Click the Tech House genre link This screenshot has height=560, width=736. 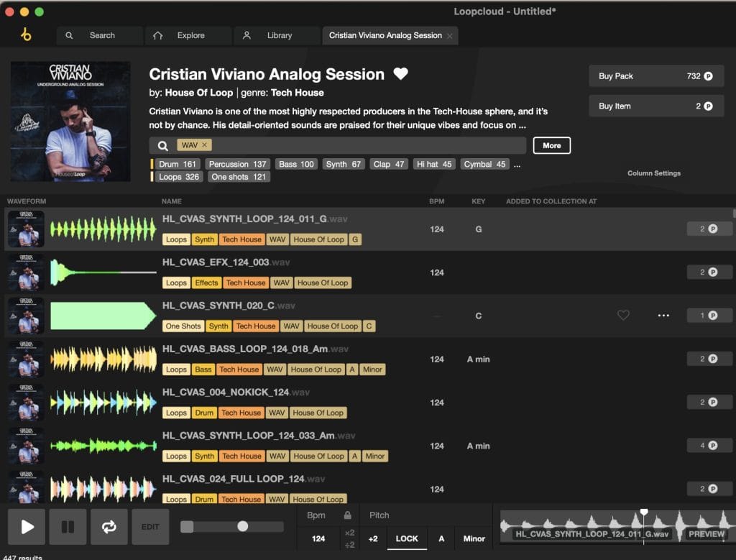click(x=297, y=93)
